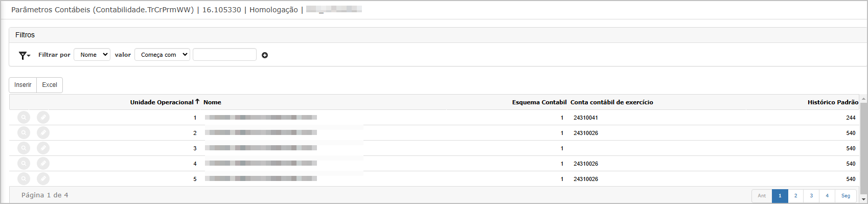
Task: Click the add filter plus icon
Action: tap(265, 55)
